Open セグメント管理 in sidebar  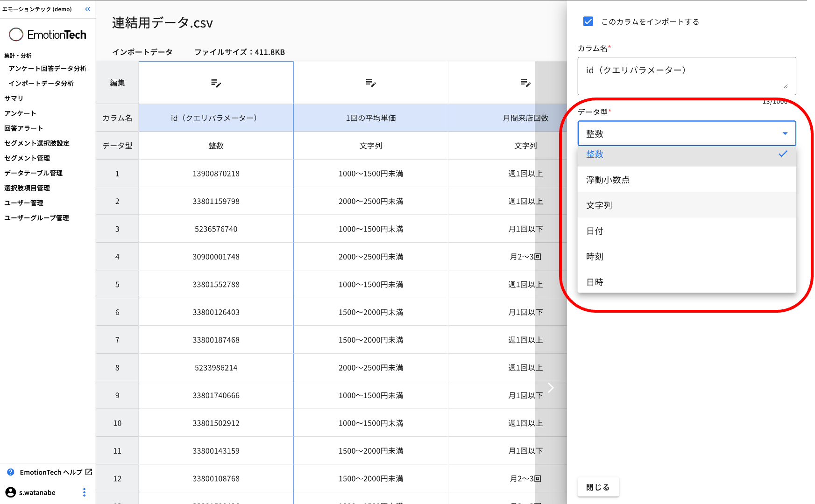[x=27, y=158]
